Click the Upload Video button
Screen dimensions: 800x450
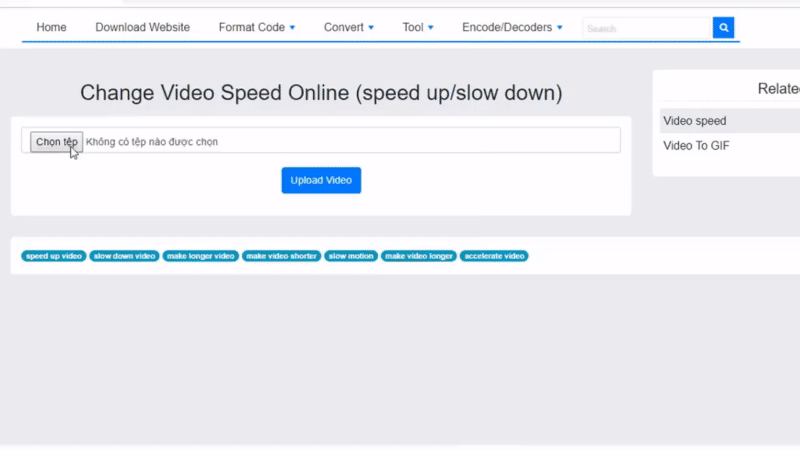tap(321, 180)
